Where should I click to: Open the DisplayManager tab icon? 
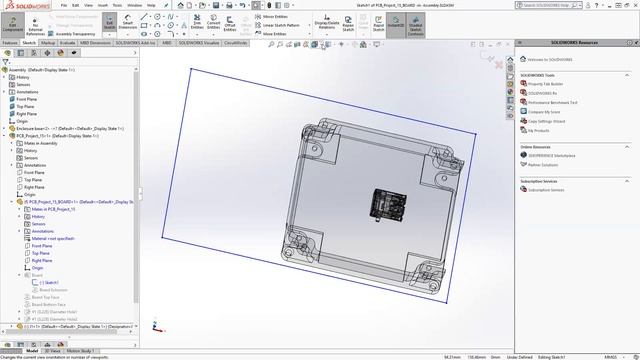pos(61,53)
